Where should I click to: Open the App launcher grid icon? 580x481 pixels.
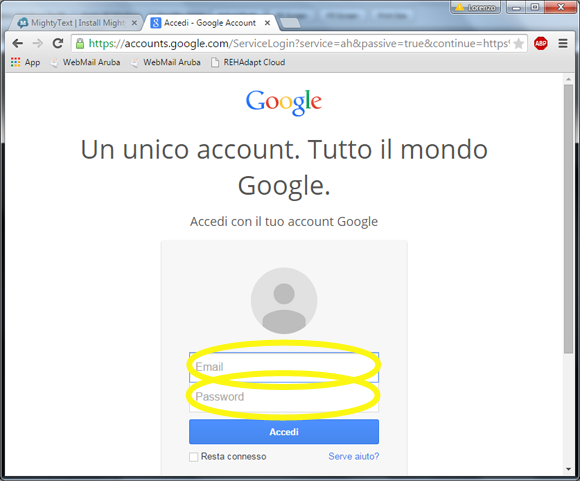point(16,62)
